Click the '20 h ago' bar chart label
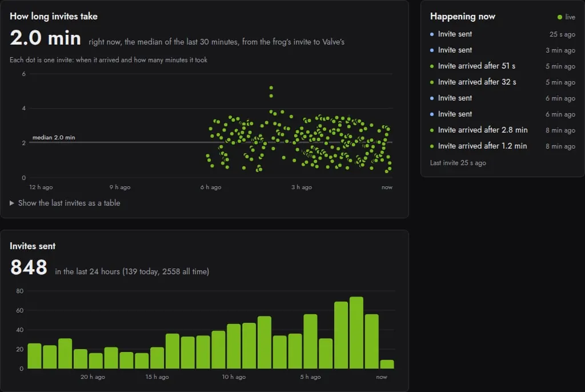Screen dimensions: 585x392 (x=93, y=377)
